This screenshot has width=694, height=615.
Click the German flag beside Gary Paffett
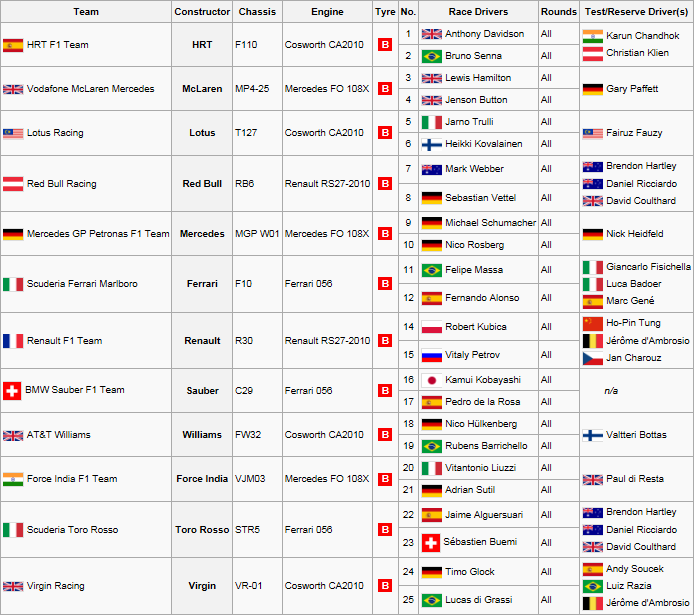point(593,89)
